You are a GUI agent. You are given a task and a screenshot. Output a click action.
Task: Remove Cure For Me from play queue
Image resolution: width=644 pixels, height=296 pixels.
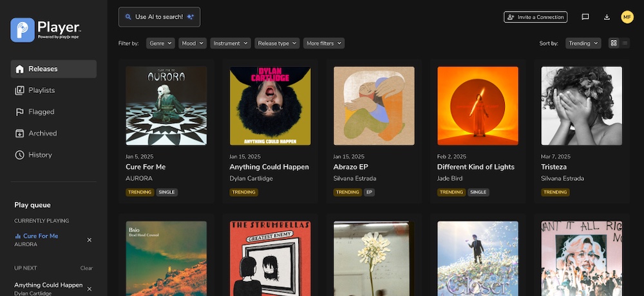pos(90,240)
